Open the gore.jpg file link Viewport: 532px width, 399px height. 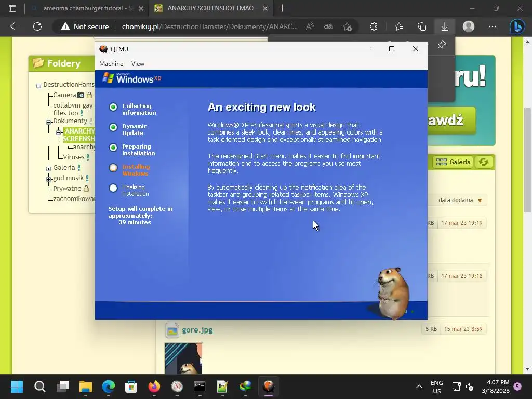click(197, 330)
